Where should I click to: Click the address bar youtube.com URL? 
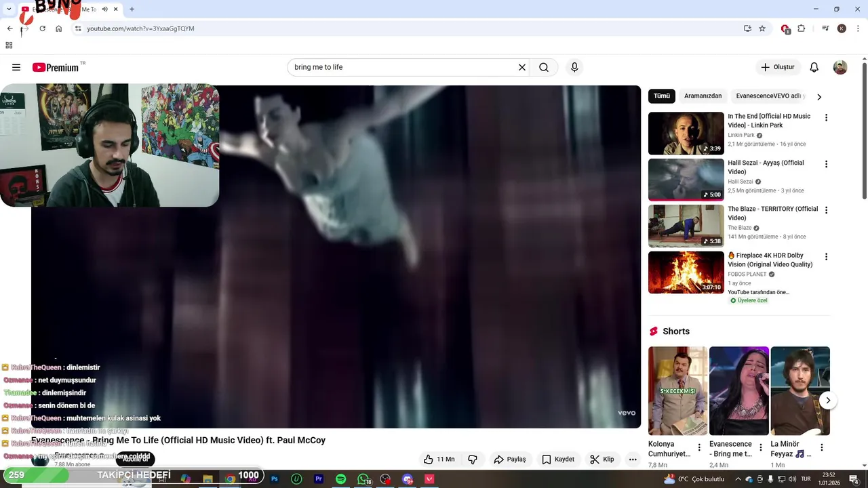coord(140,28)
